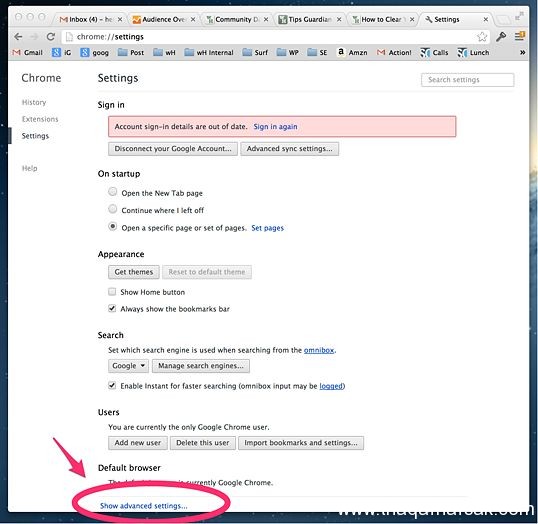Image resolution: width=538 pixels, height=524 pixels.
Task: Select Continue where I left off
Action: click(113, 209)
